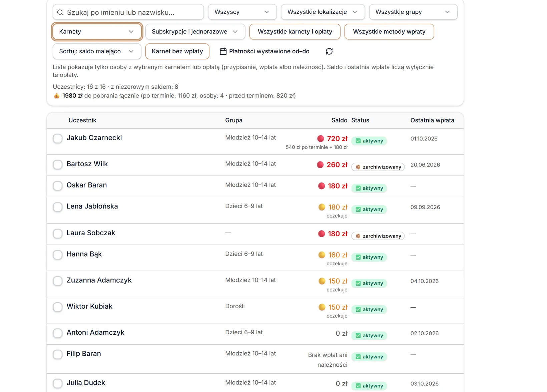This screenshot has width=547, height=392.
Task: Click yellow dot beside Wiktor Kubiak's 150 zł
Action: point(322,307)
